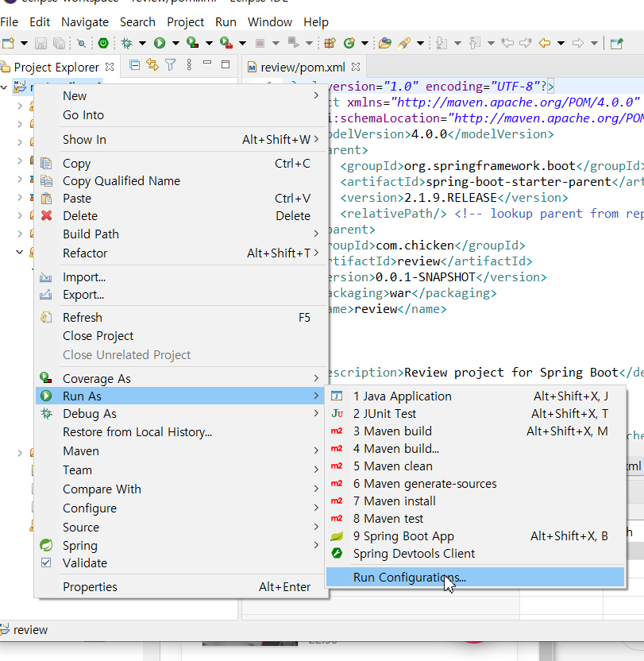
Task: Open dropdown arrow next to New wizard icon
Action: [x=24, y=43]
